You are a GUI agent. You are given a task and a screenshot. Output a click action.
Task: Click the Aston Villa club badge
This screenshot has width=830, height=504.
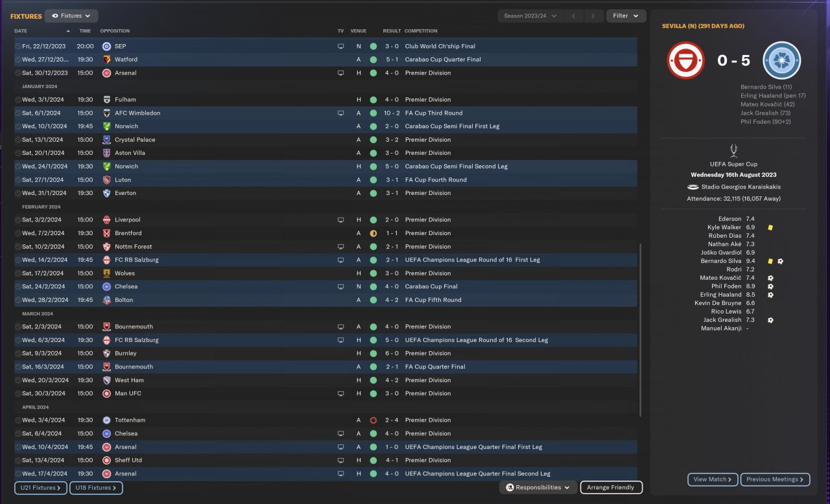tap(107, 153)
